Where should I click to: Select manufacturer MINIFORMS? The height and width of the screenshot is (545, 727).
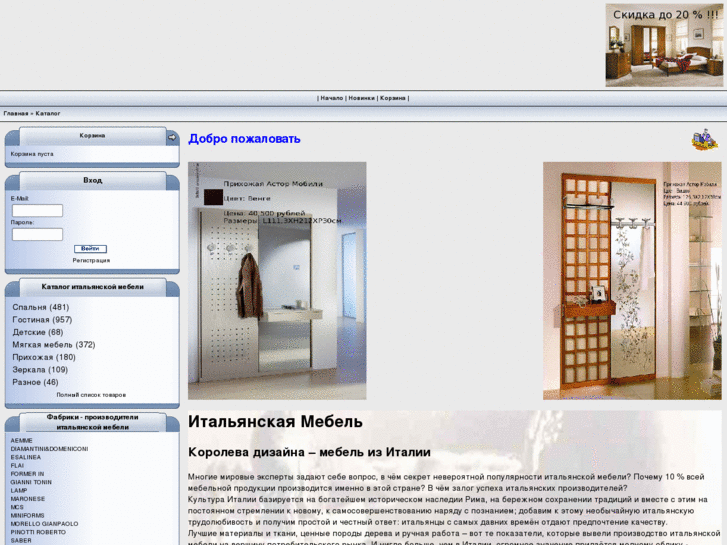(27, 516)
